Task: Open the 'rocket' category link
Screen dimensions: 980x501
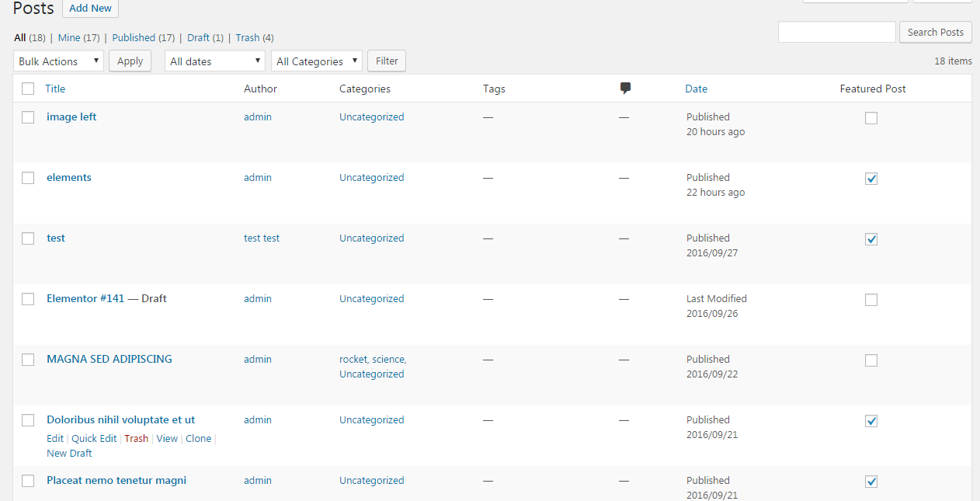Action: [353, 359]
